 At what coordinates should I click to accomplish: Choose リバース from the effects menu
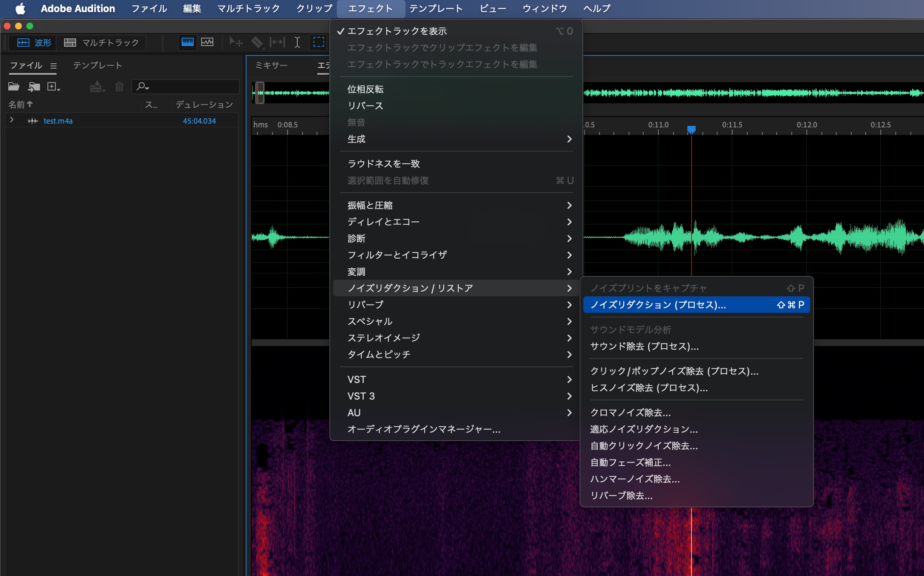[456, 106]
